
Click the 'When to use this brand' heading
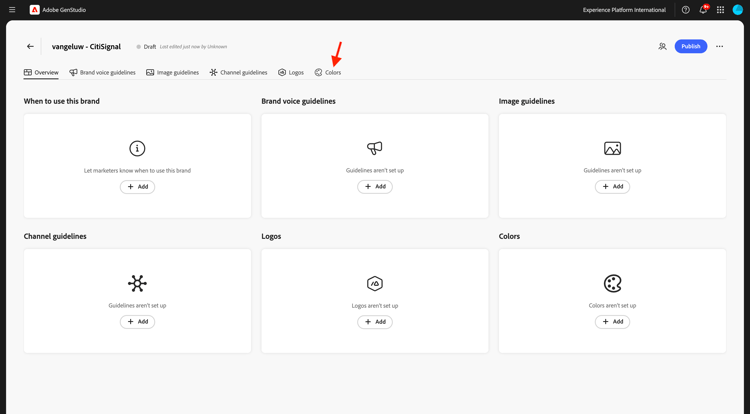click(62, 101)
